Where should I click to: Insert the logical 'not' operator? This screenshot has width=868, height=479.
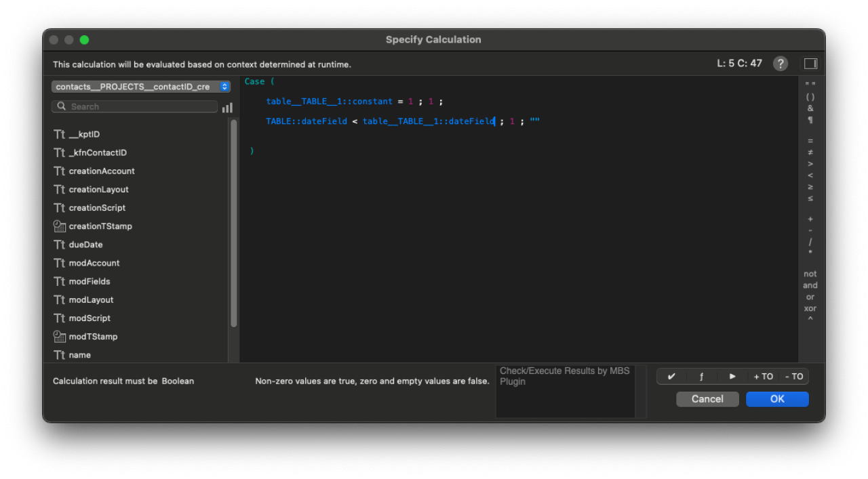point(810,274)
